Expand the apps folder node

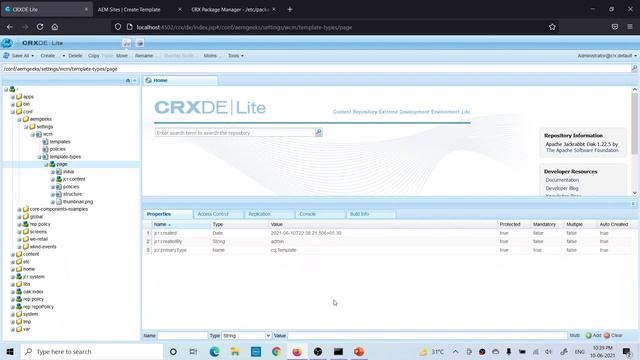point(13,97)
